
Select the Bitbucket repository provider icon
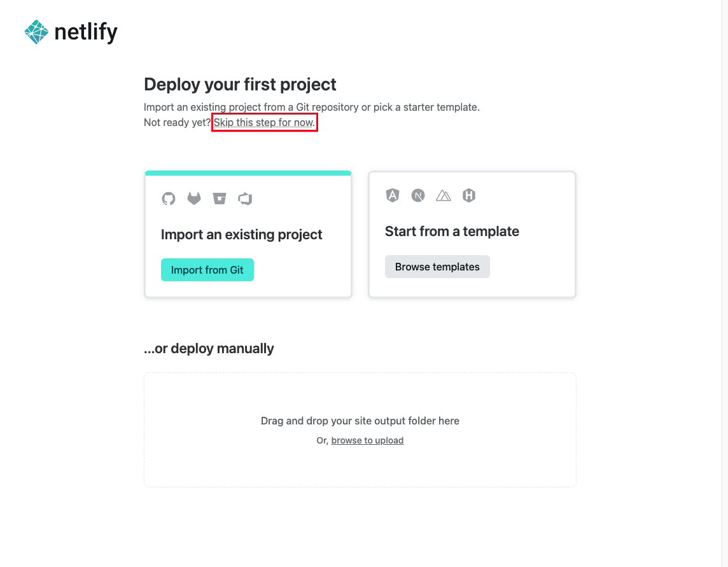point(219,199)
